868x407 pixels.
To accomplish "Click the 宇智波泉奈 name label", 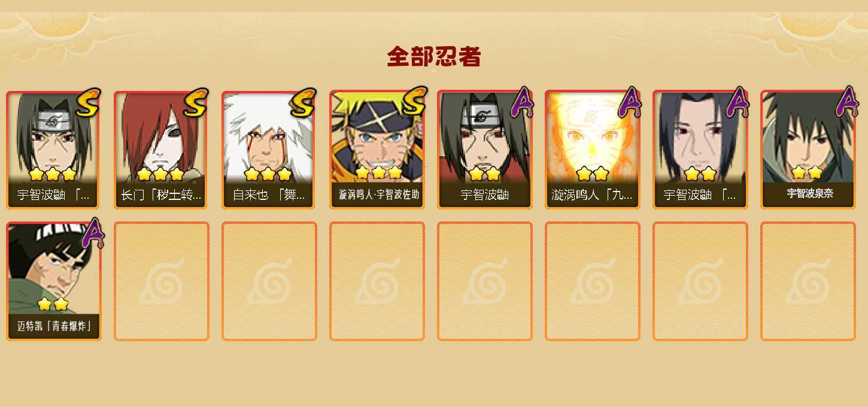I will (810, 193).
